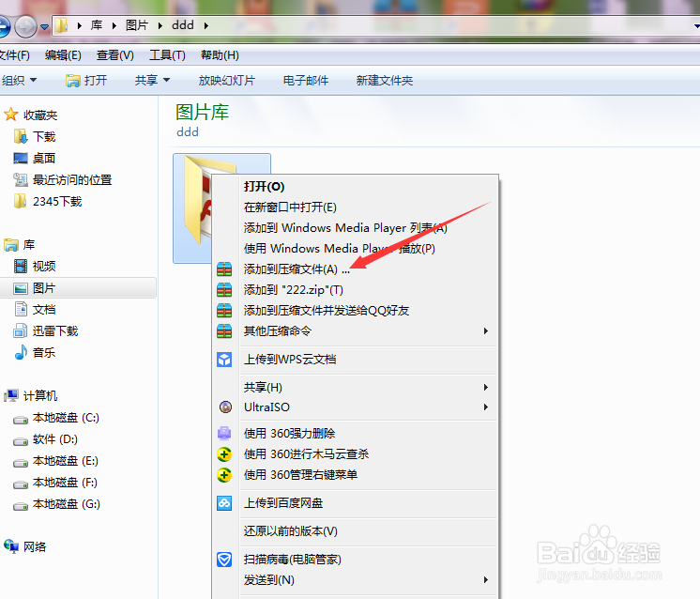Screen dimensions: 700x599
Task: Click 新建文件夹 in the toolbar
Action: click(385, 81)
